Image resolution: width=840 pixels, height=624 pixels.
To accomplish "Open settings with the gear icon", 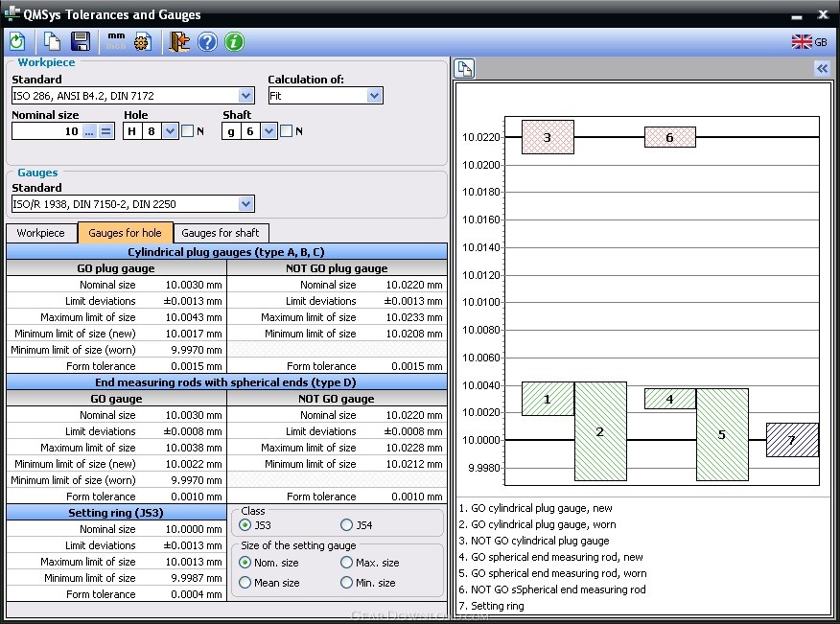I will point(143,42).
